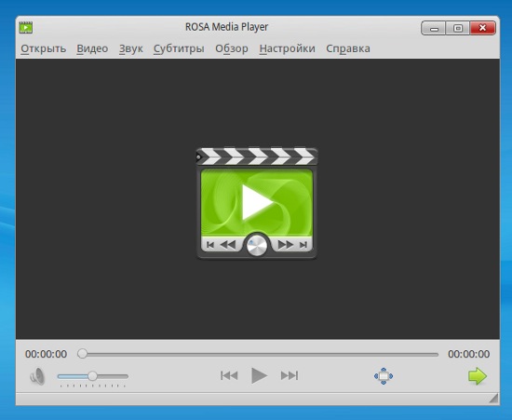Click the volume slider handle
The height and width of the screenshot is (420, 512).
click(x=92, y=376)
